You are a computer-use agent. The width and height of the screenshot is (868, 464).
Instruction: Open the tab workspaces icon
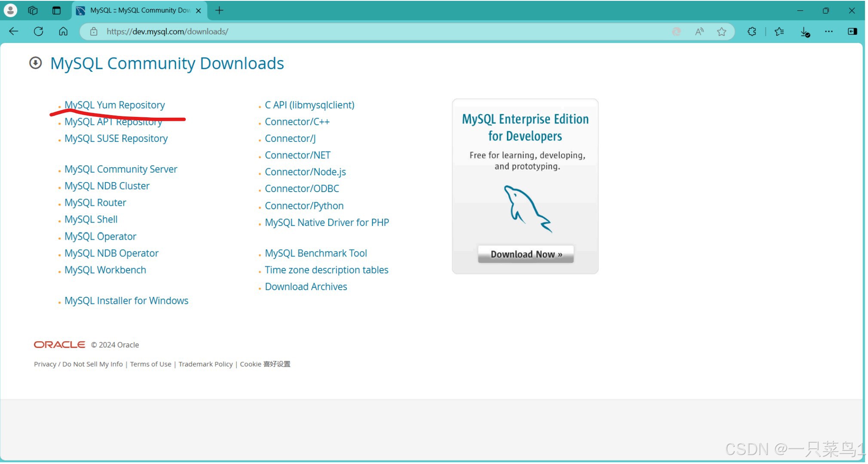tap(32, 10)
